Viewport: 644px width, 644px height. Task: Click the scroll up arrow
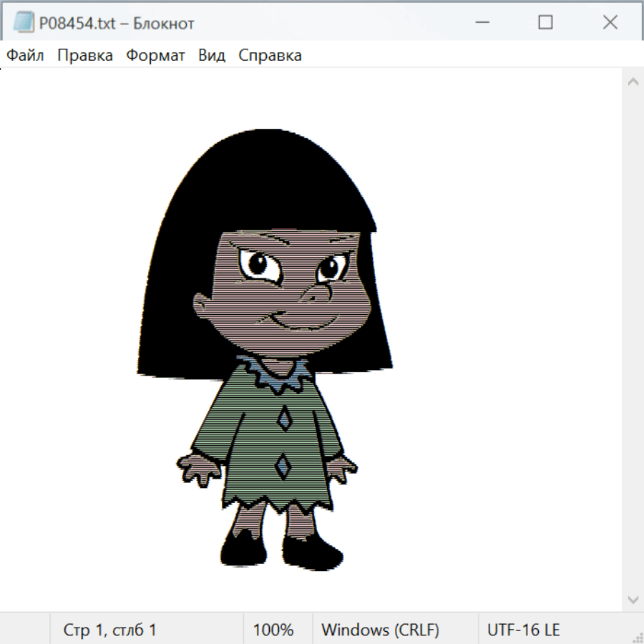coord(633,82)
